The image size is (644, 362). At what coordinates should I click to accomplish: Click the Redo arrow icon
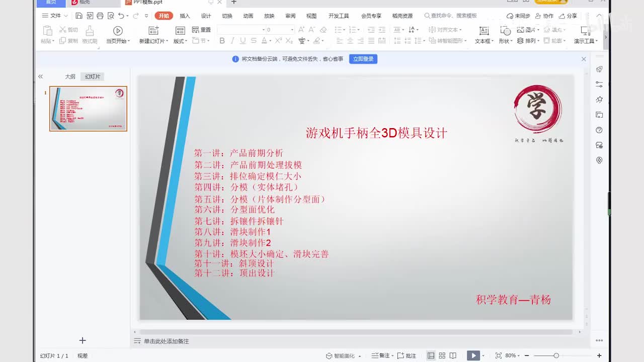(136, 16)
